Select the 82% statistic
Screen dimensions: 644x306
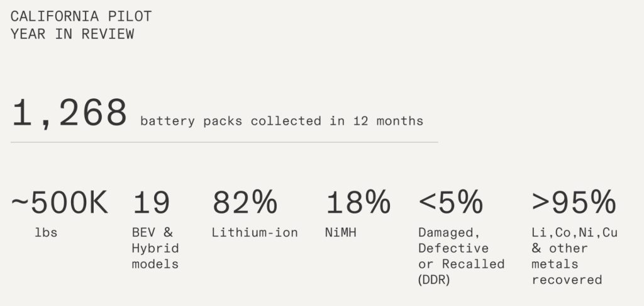[x=245, y=202]
